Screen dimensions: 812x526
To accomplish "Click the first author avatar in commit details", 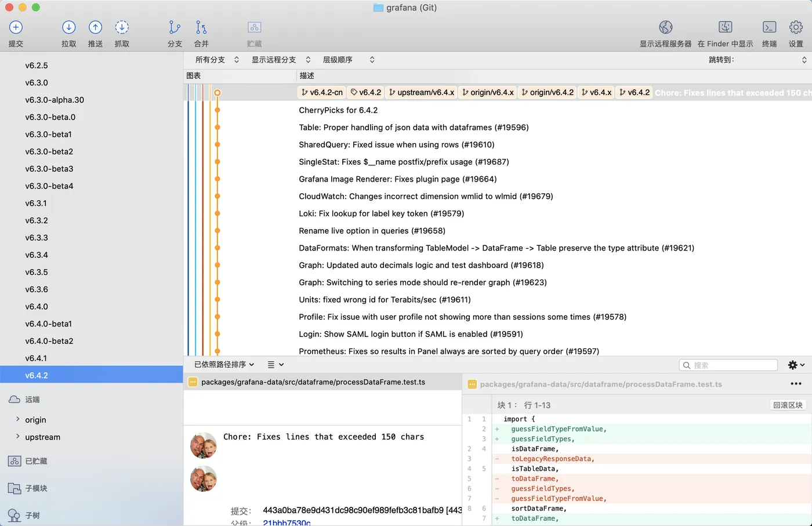I will point(204,445).
